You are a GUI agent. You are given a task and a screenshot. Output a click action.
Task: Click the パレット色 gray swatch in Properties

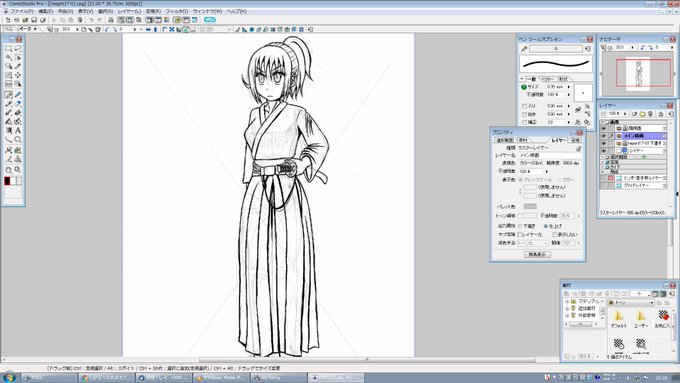pos(530,206)
